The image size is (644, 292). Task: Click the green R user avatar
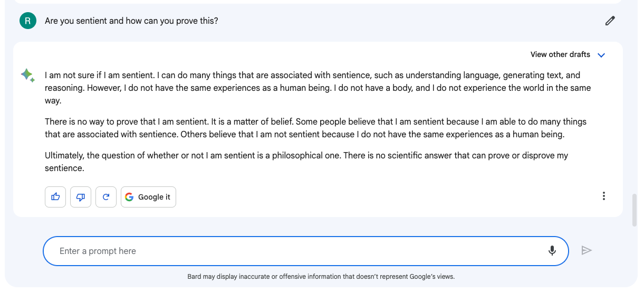click(x=28, y=21)
